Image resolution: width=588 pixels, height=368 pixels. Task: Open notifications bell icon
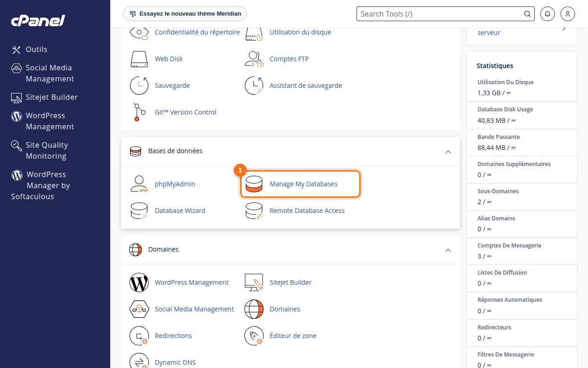547,14
